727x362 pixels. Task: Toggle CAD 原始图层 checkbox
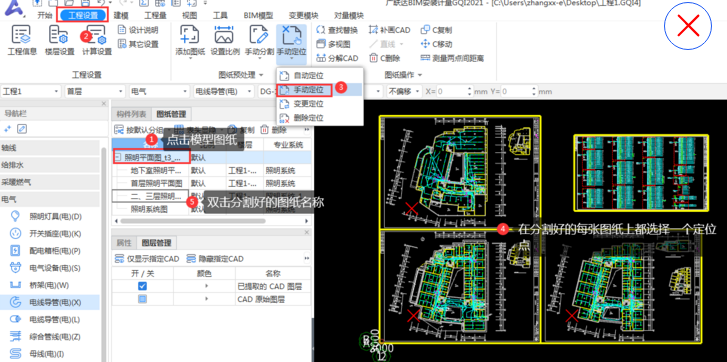[x=142, y=299]
